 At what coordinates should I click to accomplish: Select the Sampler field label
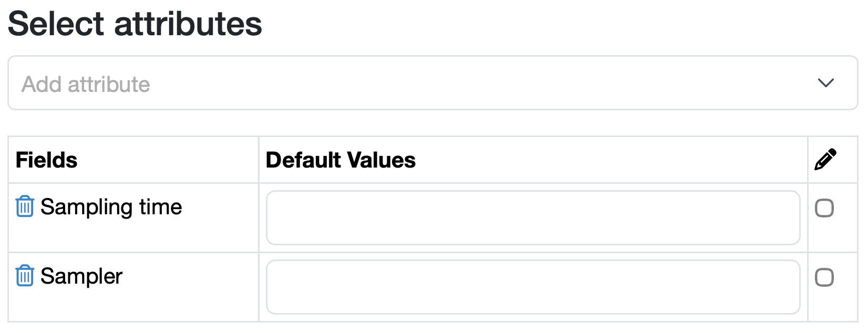(81, 276)
